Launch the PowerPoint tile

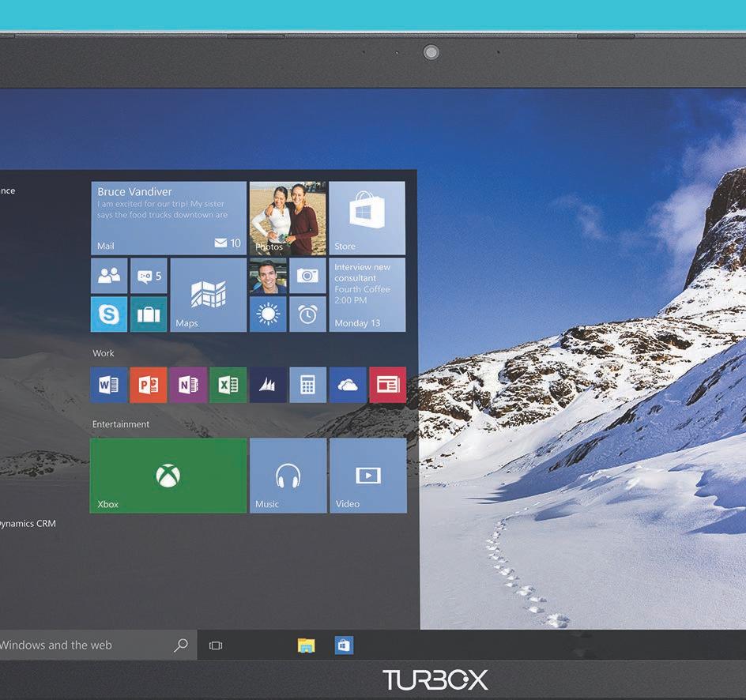coord(149,385)
